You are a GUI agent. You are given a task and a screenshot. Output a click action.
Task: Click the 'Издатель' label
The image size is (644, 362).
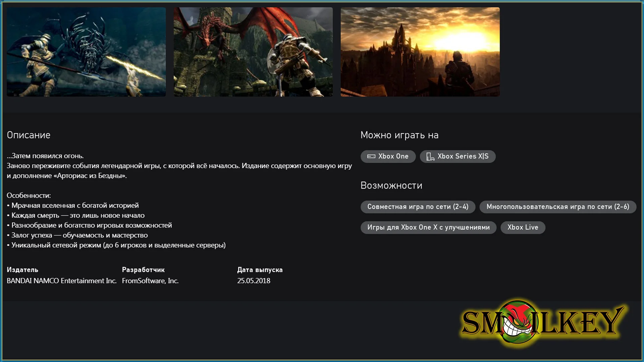tap(22, 270)
